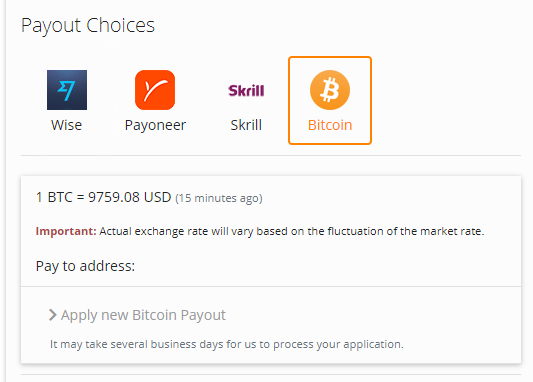Select the orange Bitcoin coin icon
This screenshot has width=533, height=382.
tap(330, 90)
